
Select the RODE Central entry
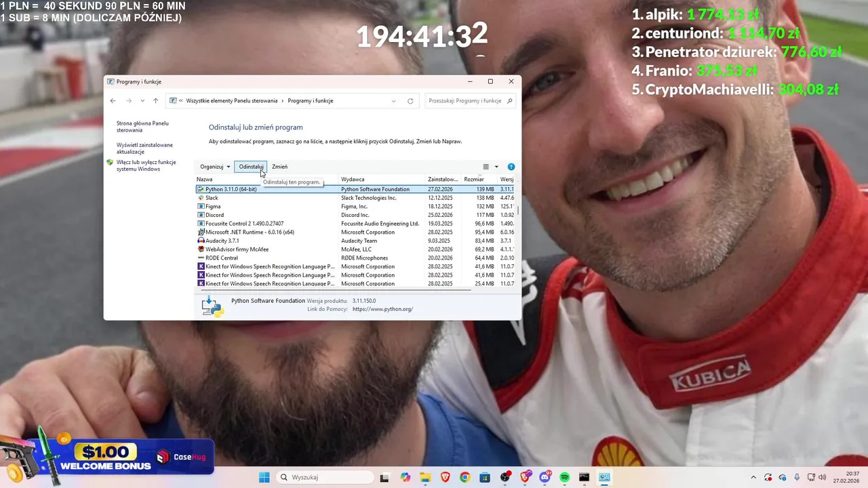tap(355, 258)
